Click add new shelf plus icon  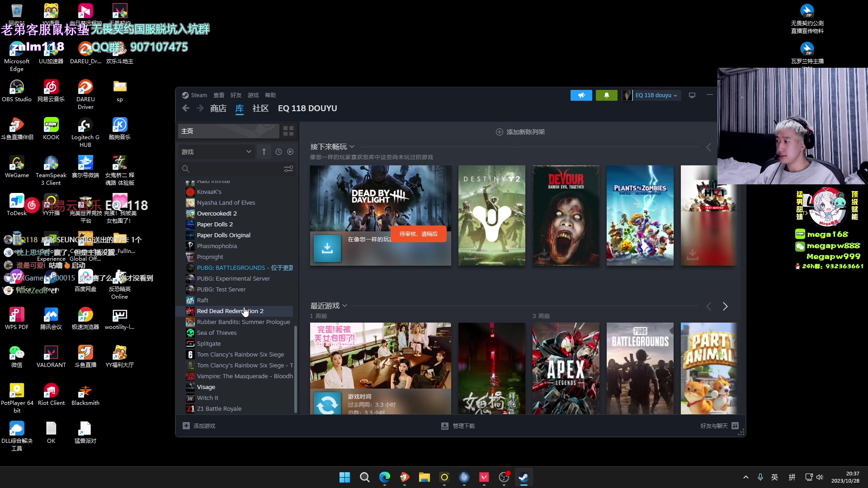pos(500,132)
